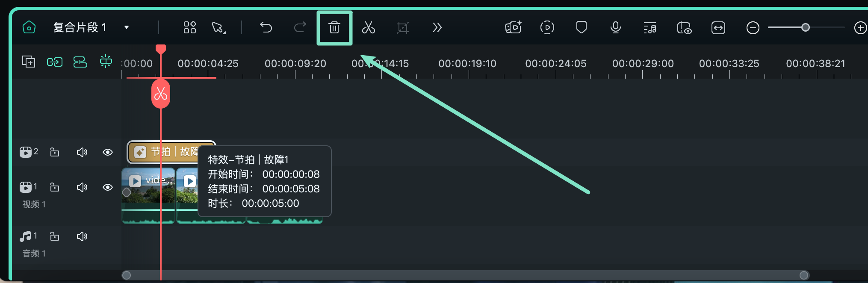Lock video track 视频 1
The image size is (868, 283).
(55, 187)
